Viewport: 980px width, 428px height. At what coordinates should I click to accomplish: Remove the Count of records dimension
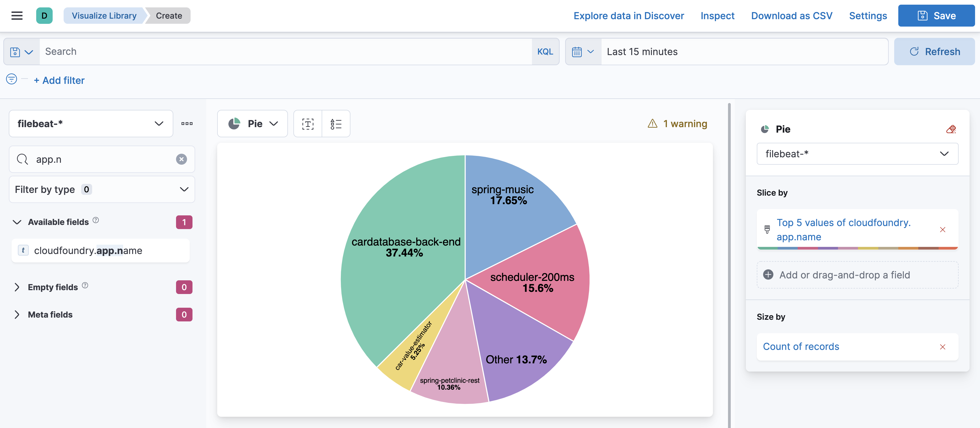[942, 347]
